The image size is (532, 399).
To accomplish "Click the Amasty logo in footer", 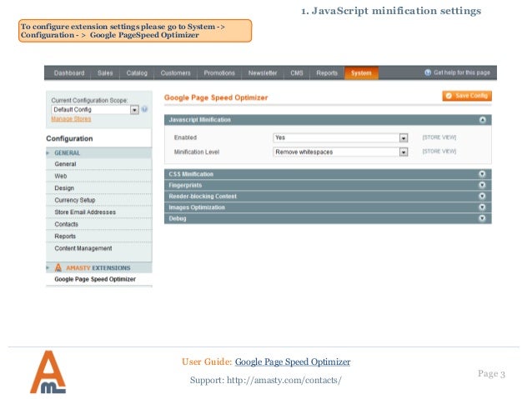I will click(x=48, y=372).
